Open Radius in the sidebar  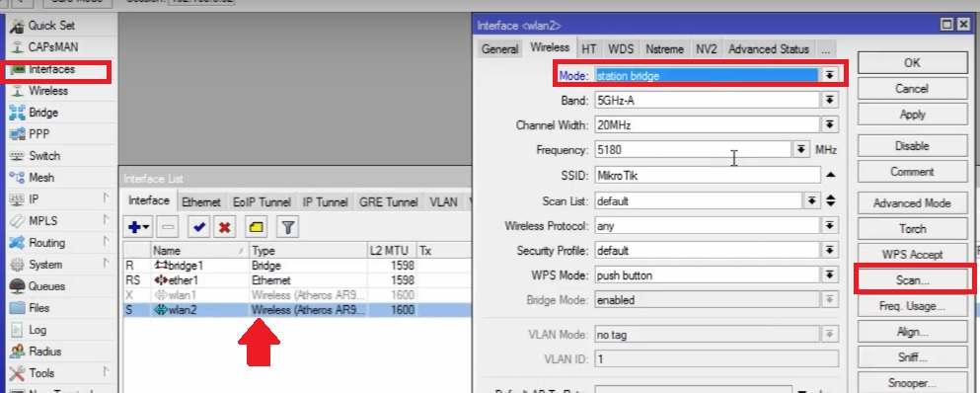pyautogui.click(x=44, y=352)
